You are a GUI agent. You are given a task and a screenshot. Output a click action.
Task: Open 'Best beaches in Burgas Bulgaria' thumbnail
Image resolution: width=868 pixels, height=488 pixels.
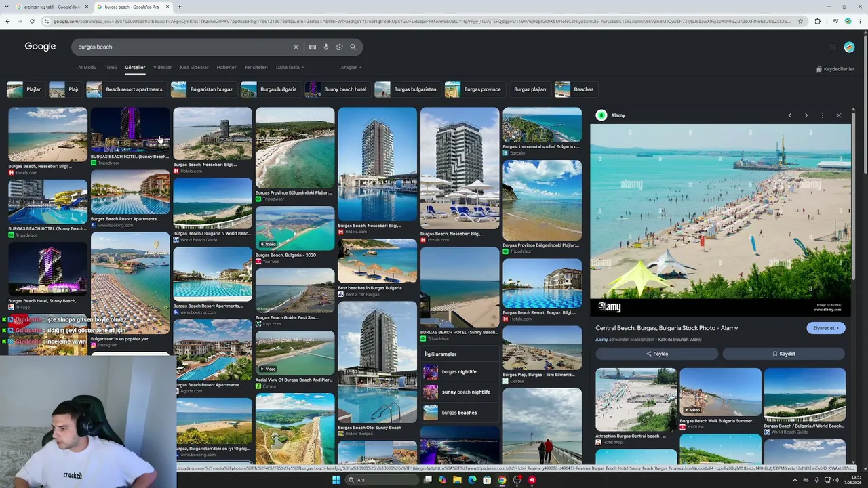[378, 261]
